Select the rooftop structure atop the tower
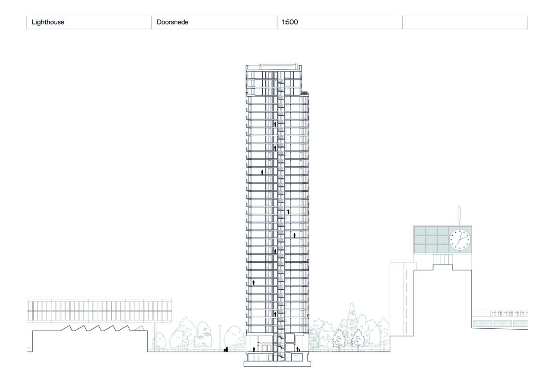 click(276, 64)
